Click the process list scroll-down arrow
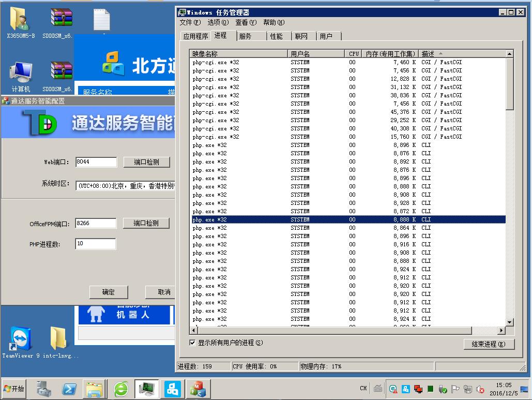Viewport: 532px width, 400px height. tap(509, 322)
